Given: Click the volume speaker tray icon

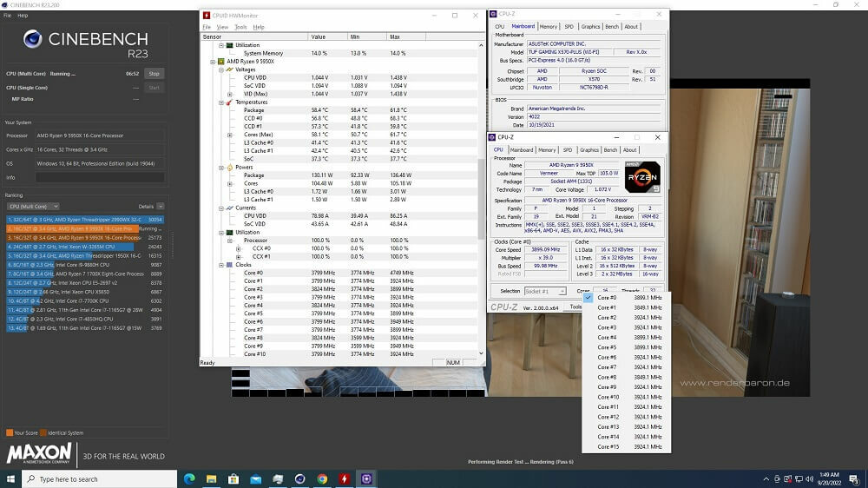Looking at the screenshot, I should [809, 479].
